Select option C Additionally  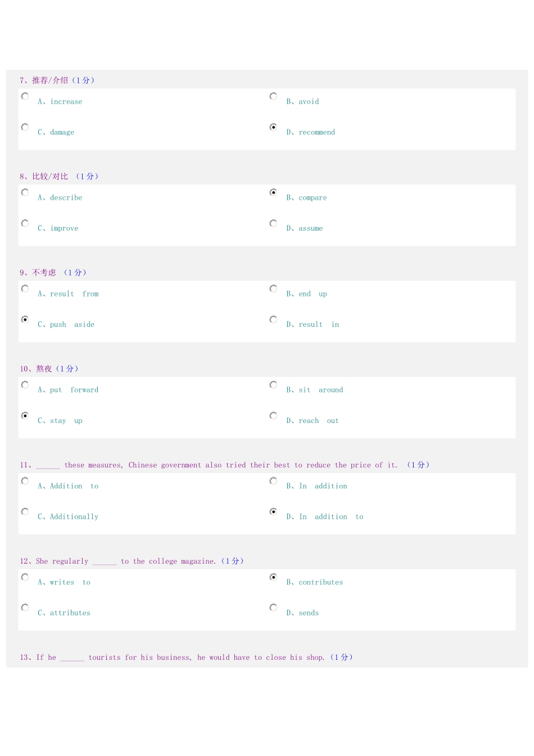click(x=25, y=512)
